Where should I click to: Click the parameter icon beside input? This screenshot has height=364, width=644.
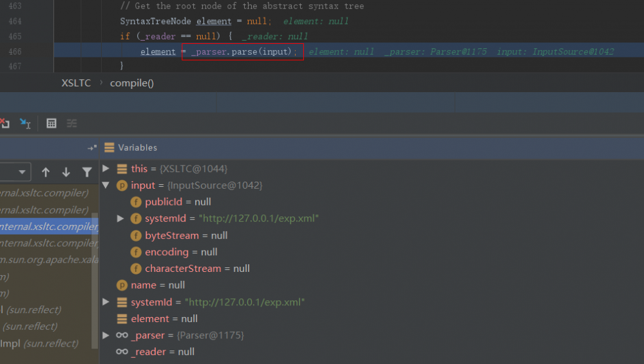[122, 186]
